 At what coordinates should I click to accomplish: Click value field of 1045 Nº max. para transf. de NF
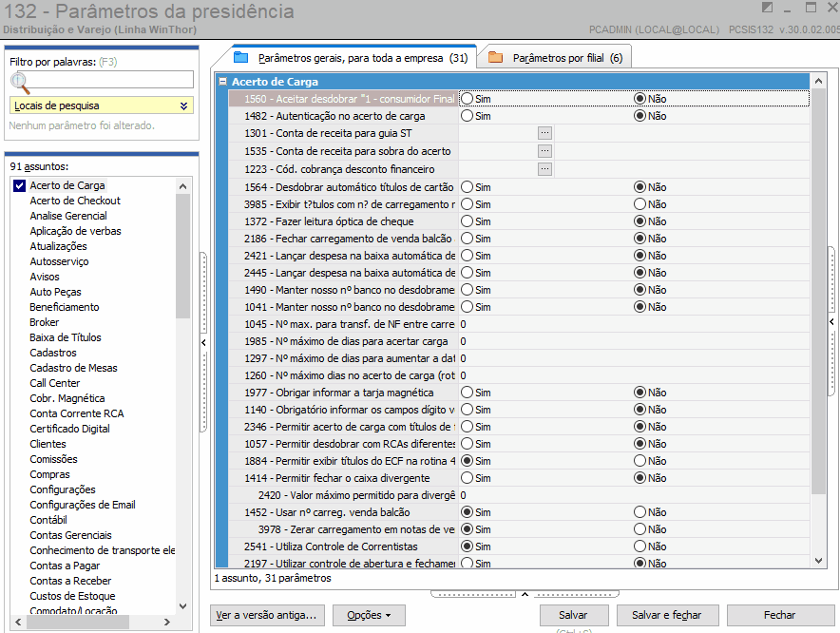(634, 324)
